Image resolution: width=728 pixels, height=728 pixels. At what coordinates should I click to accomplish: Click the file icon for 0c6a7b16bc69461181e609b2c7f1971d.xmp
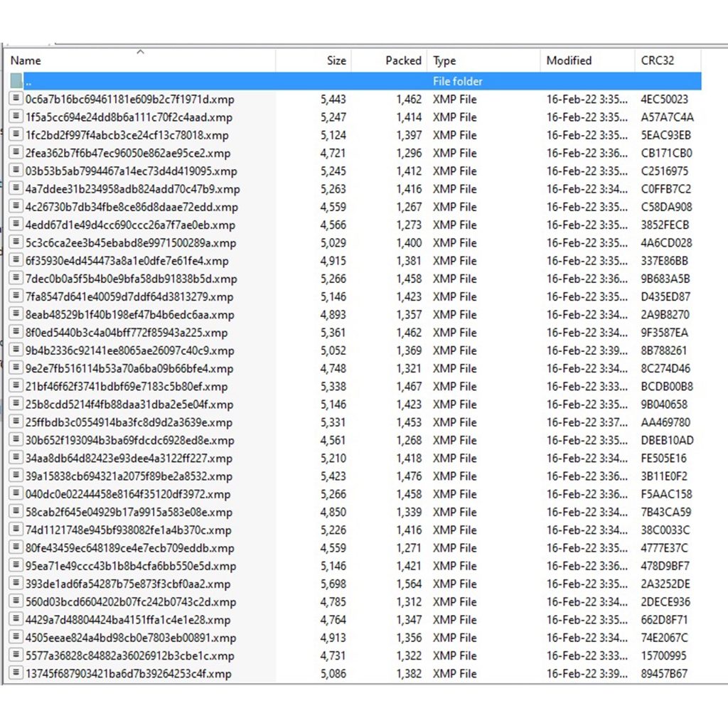pyautogui.click(x=16, y=99)
